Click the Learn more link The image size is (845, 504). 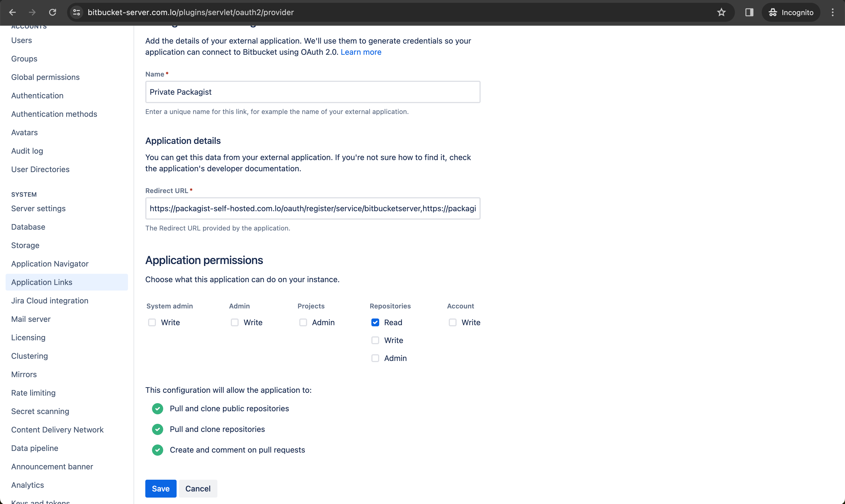point(360,52)
